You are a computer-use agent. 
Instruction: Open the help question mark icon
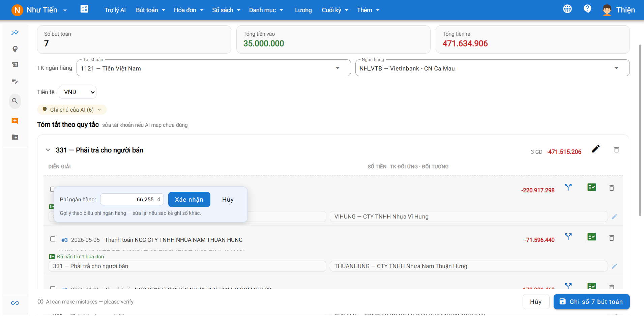(587, 9)
